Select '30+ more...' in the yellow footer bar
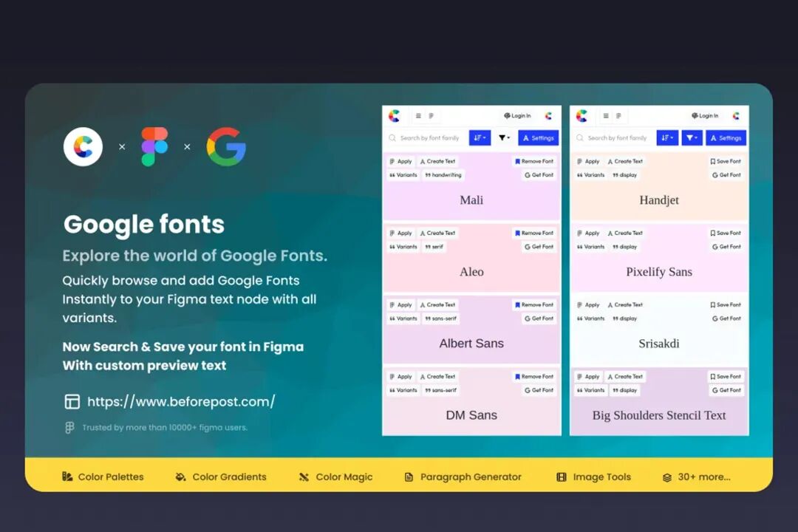The height and width of the screenshot is (532, 798). click(696, 477)
